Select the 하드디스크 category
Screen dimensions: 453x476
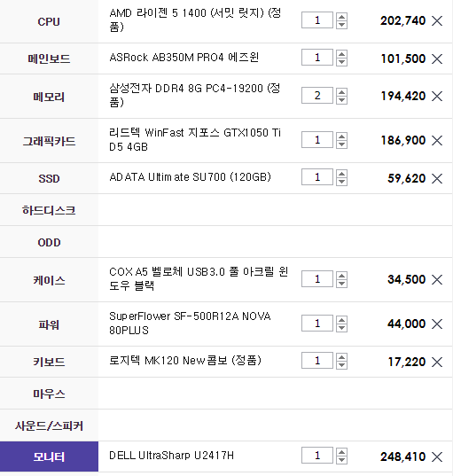click(49, 210)
